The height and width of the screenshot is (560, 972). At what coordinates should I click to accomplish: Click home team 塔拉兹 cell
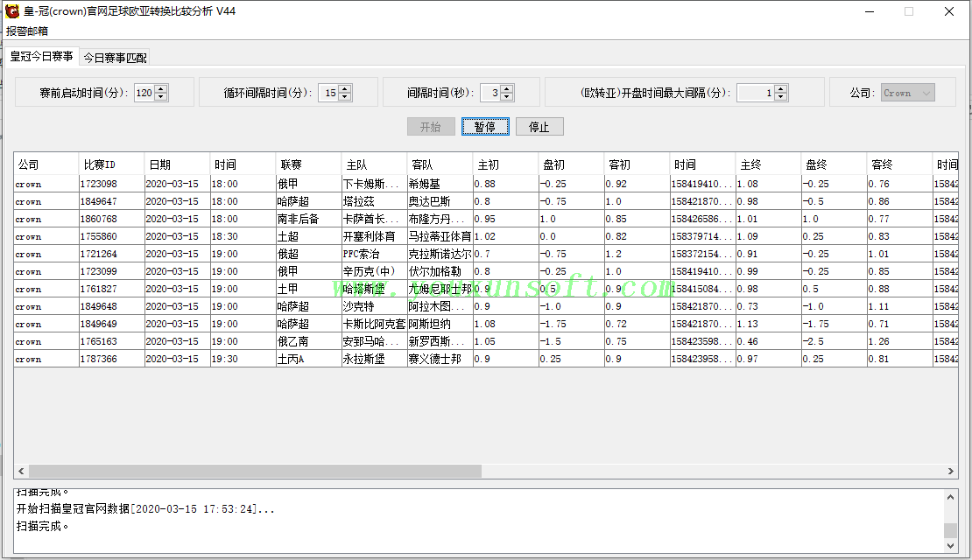[375, 201]
